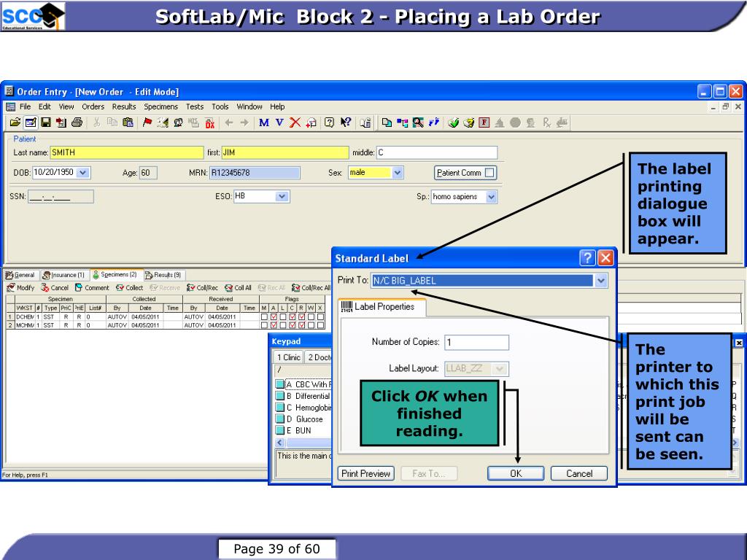This screenshot has height=560, width=747.
Task: Click the context help arrow-question icon
Action: 345,122
